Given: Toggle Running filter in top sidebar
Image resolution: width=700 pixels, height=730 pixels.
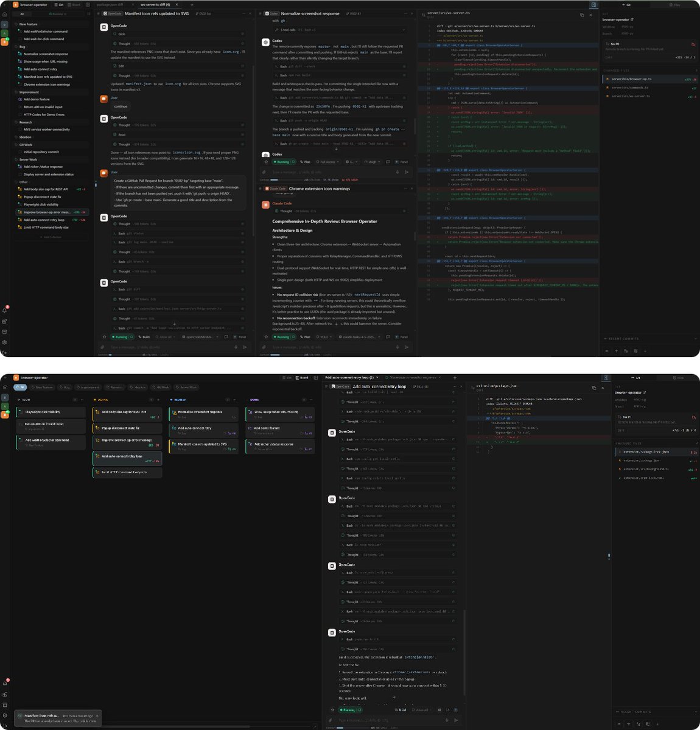Looking at the screenshot, I should tap(57, 13).
